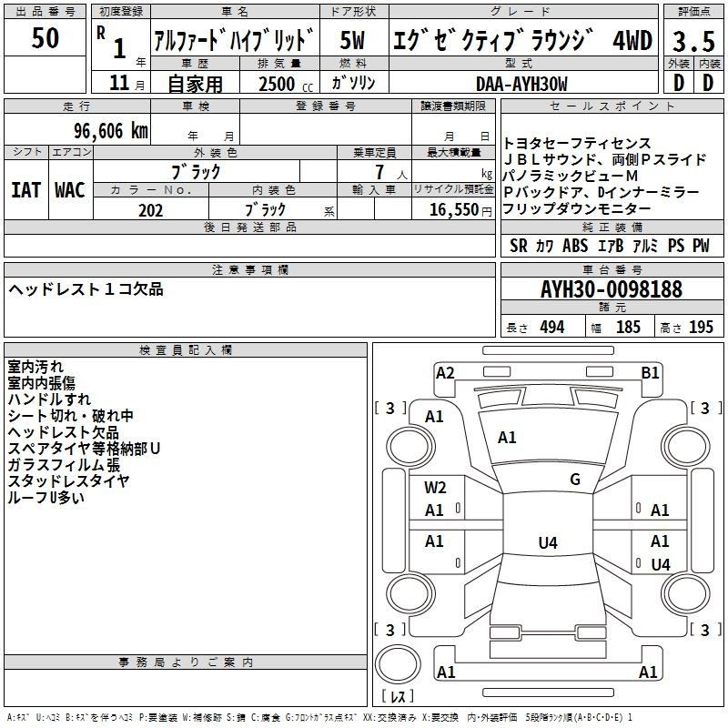The image size is (728, 728).
Task: Click the sales point トヨタセーフティセンス
Action: (x=577, y=143)
